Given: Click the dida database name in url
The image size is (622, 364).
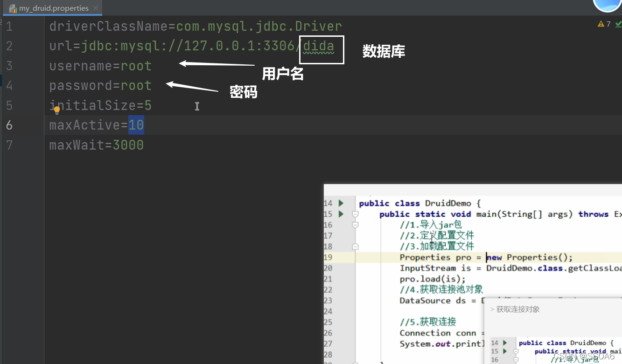Looking at the screenshot, I should pos(318,46).
